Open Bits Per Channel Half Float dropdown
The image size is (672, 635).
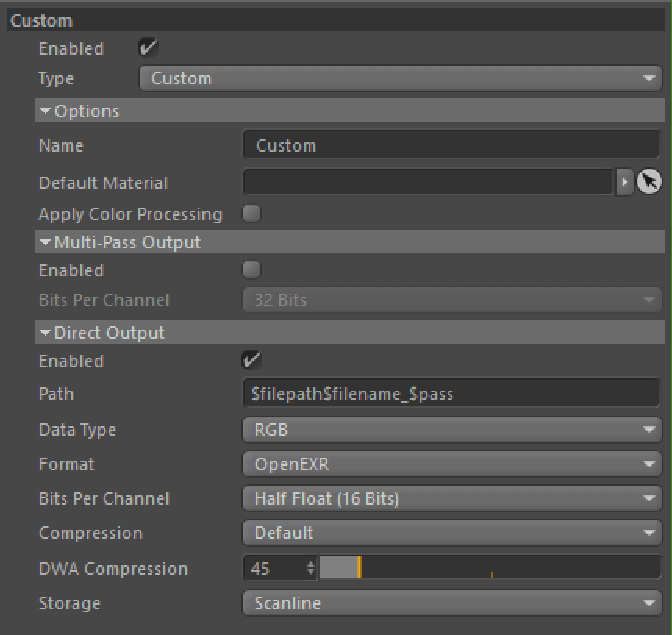(452, 498)
